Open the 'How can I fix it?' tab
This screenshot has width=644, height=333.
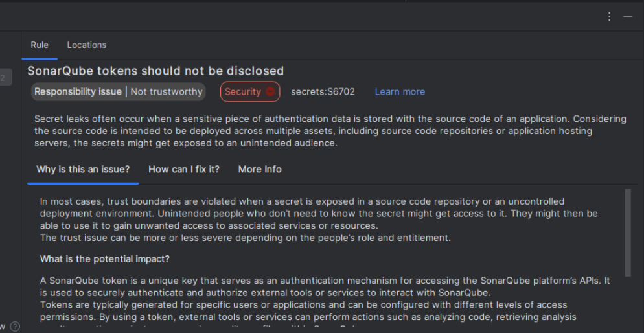(x=184, y=169)
